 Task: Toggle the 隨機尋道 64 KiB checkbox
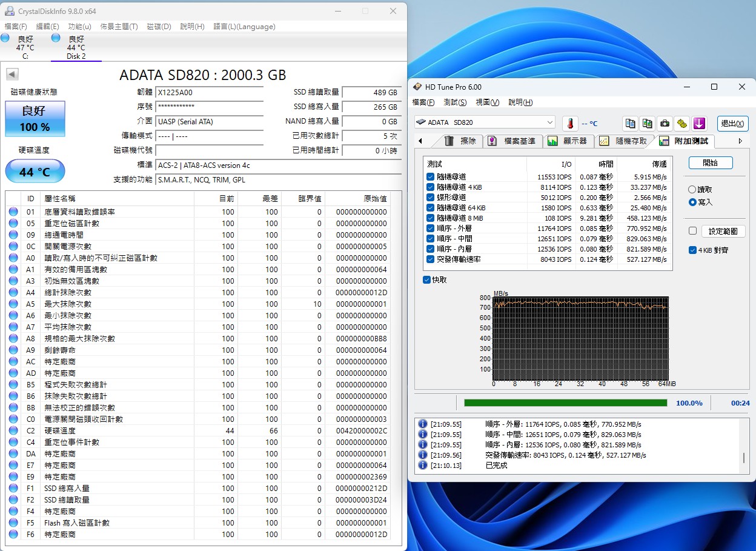(430, 208)
